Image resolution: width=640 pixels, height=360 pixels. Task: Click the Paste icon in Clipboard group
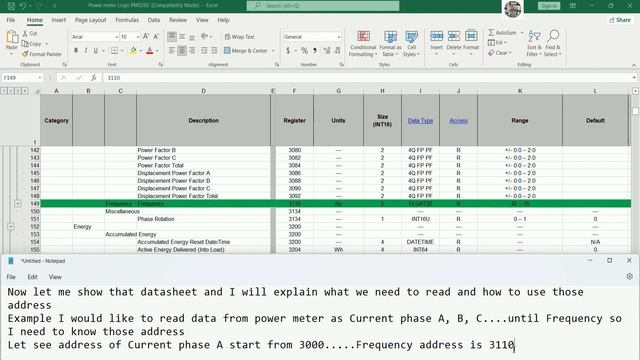point(11,38)
